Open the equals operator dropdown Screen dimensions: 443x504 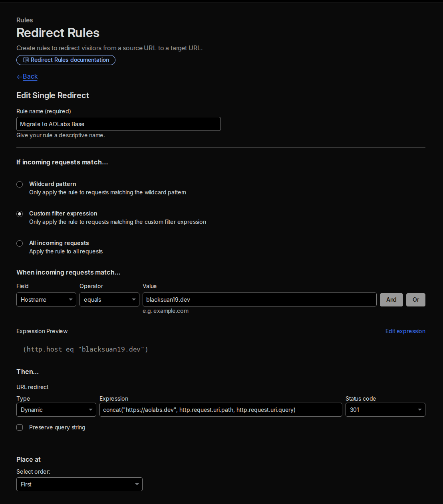click(109, 299)
